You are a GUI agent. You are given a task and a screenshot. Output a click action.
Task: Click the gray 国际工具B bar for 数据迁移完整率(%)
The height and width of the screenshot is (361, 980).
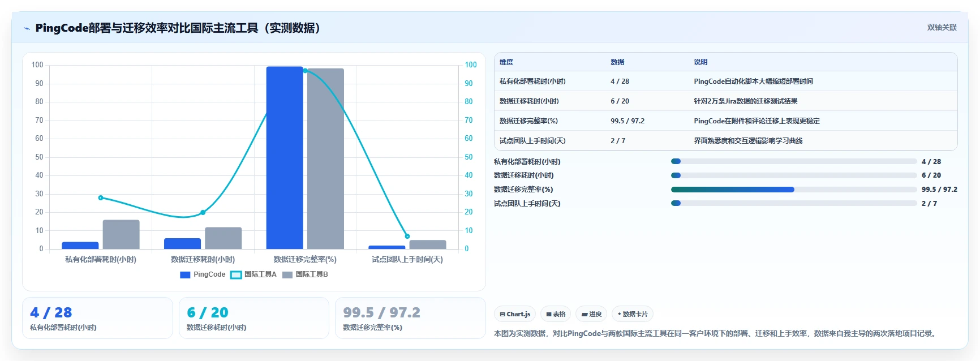[325, 159]
